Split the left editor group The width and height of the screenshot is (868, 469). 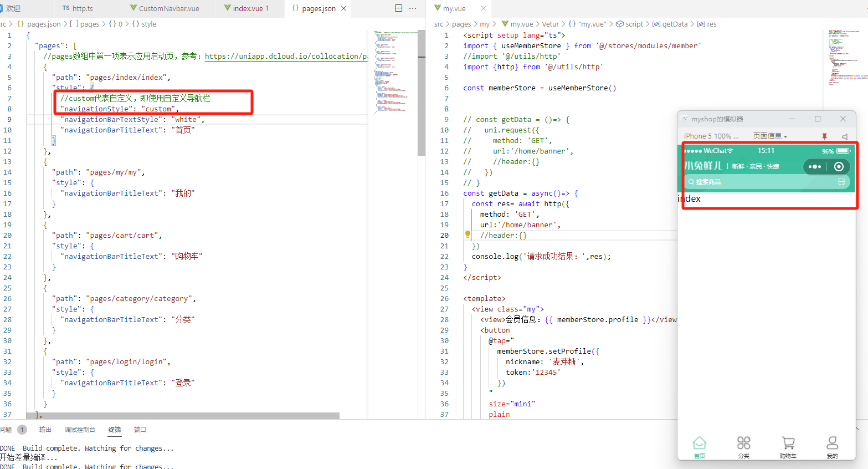398,8
